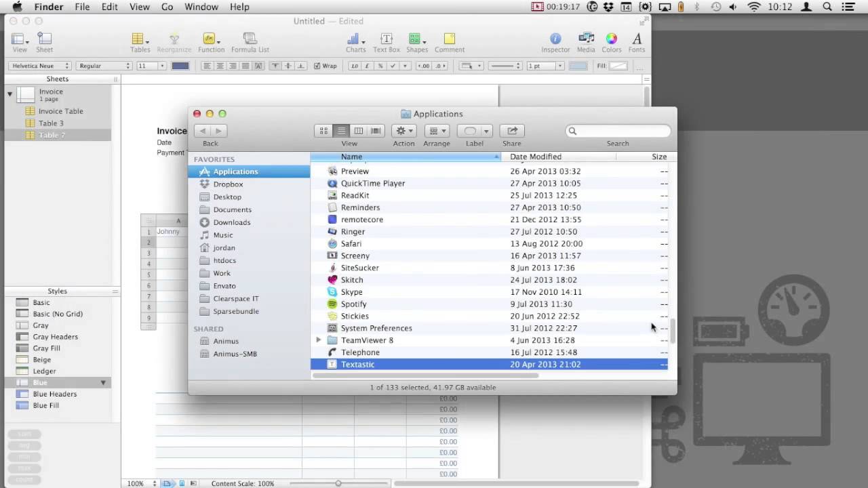868x488 pixels.
Task: Toggle the Wrap checkbox
Action: pyautogui.click(x=317, y=66)
